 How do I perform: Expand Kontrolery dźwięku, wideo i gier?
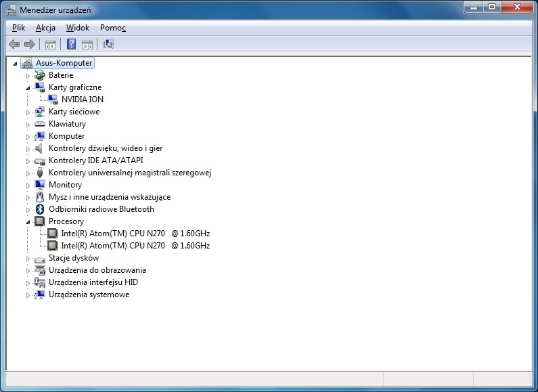(28, 149)
